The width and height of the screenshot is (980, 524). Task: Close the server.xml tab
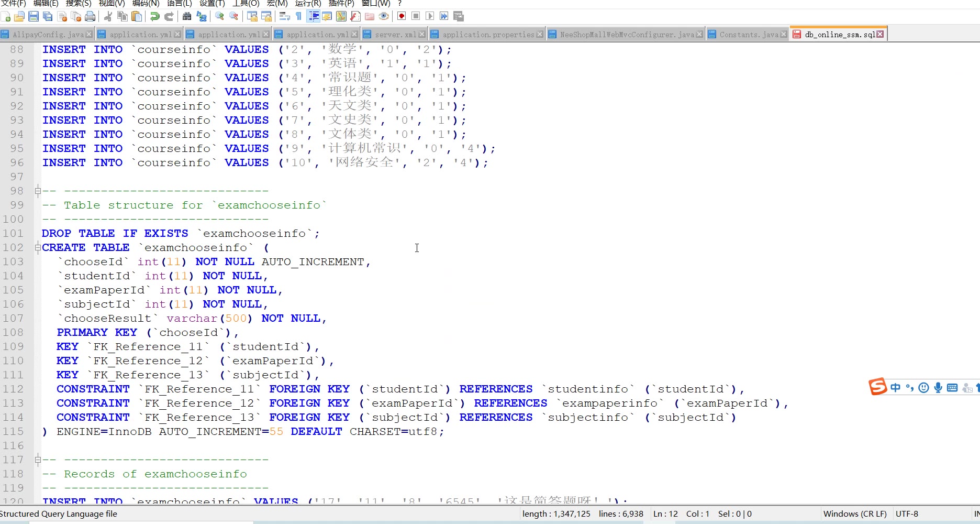tap(422, 34)
